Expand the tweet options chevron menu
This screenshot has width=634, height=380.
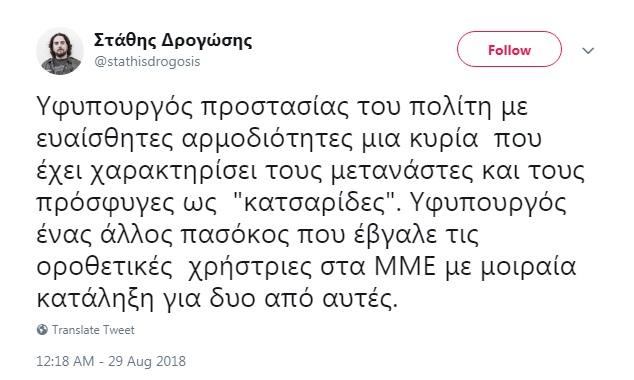pyautogui.click(x=588, y=51)
